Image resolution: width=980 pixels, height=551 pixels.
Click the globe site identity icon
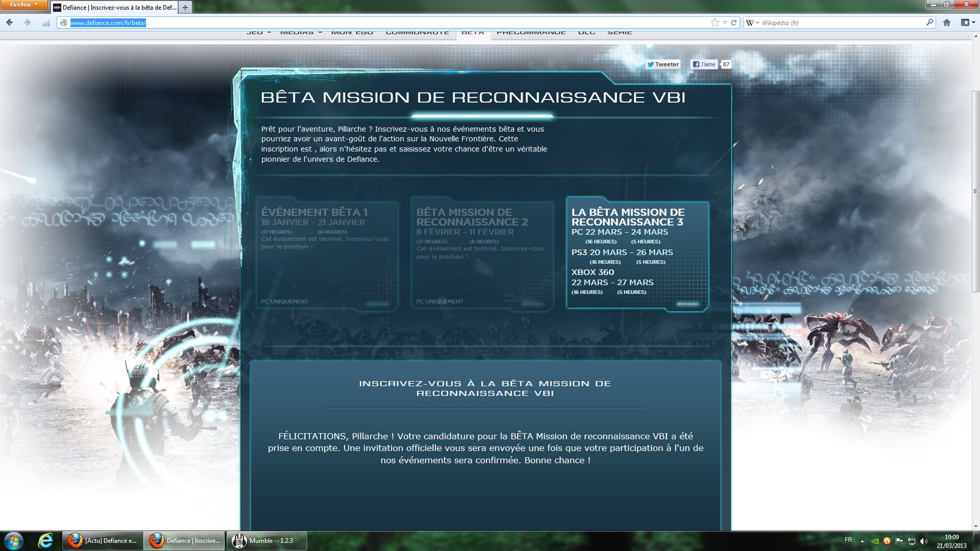tap(64, 22)
